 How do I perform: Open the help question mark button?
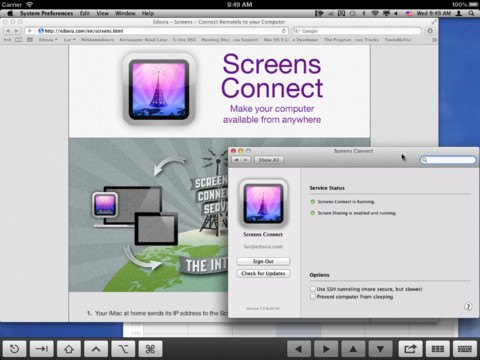coord(468,306)
